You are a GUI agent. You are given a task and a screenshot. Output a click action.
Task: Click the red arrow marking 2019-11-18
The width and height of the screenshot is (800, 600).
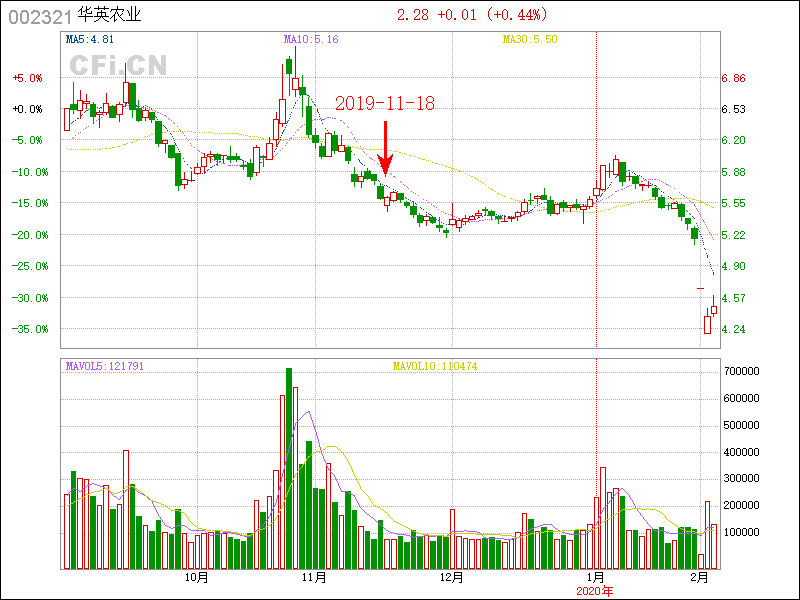tap(385, 148)
